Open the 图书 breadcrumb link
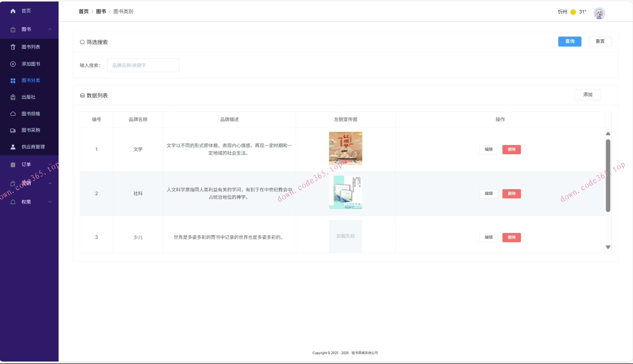This screenshot has width=633, height=364. pyautogui.click(x=101, y=11)
